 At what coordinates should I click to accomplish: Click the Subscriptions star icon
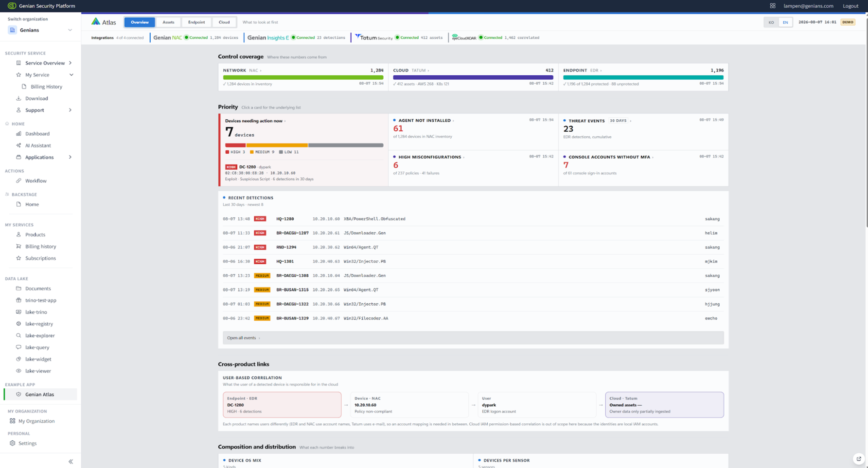tap(18, 258)
